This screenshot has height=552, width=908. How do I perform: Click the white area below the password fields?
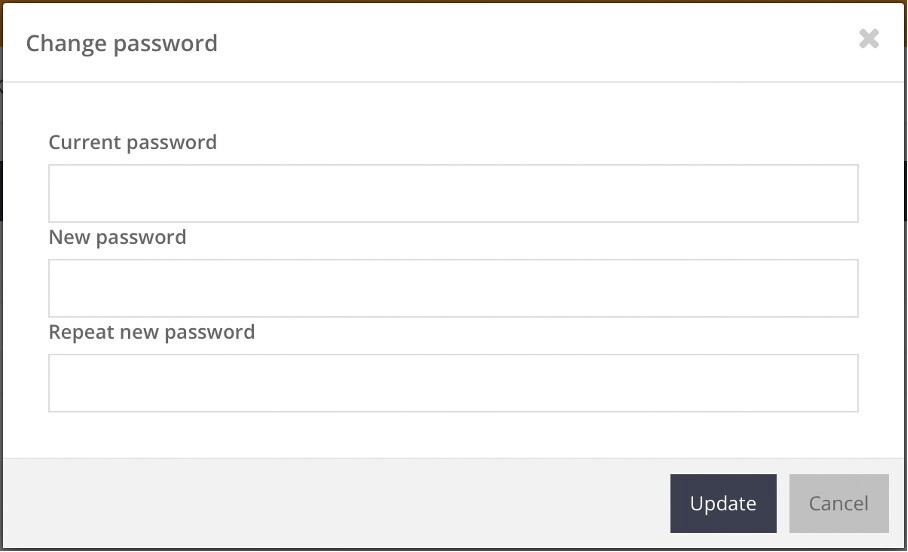pos(453,435)
